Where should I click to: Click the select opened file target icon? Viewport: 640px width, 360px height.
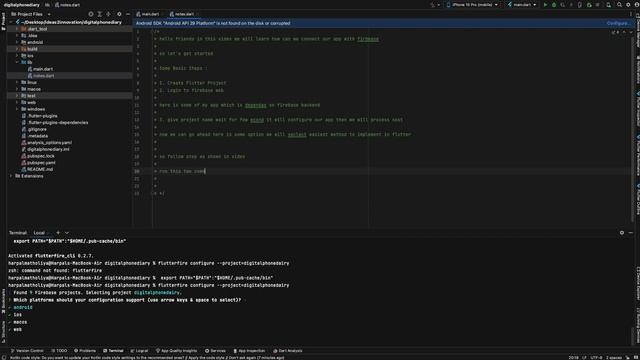91,14
